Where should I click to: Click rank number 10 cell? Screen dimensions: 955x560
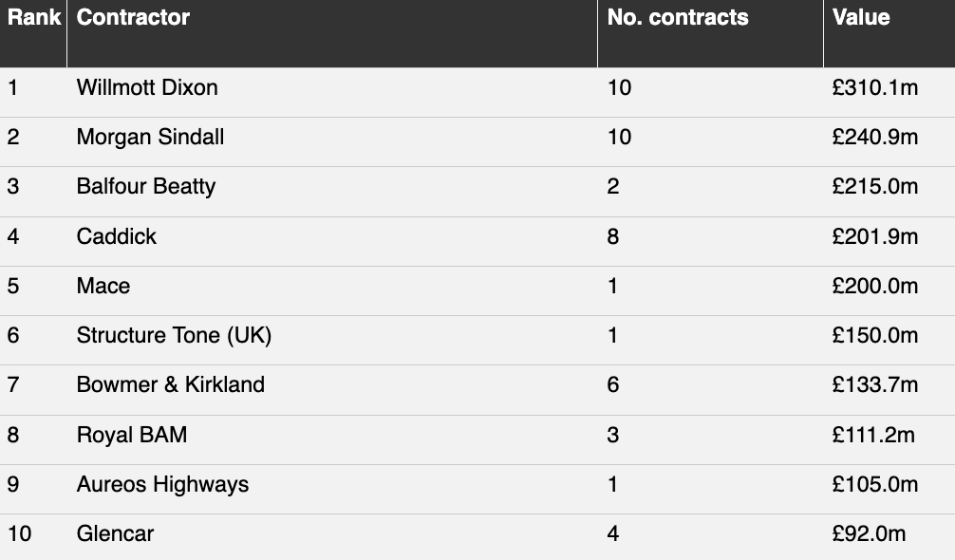19,534
